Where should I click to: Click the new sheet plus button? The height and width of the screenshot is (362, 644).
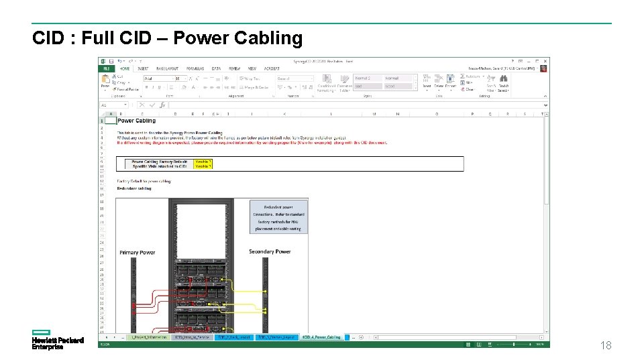coord(361,337)
